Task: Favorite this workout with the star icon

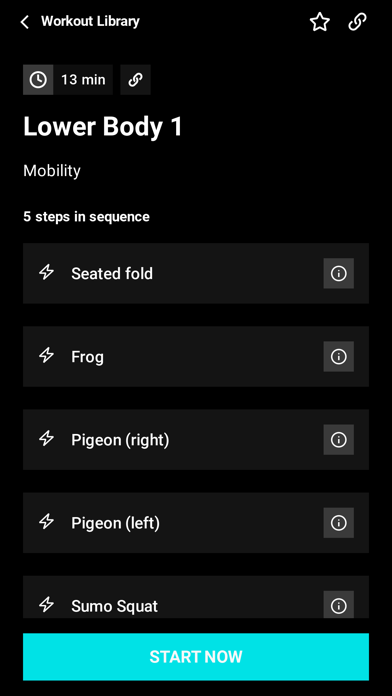Action: click(320, 22)
